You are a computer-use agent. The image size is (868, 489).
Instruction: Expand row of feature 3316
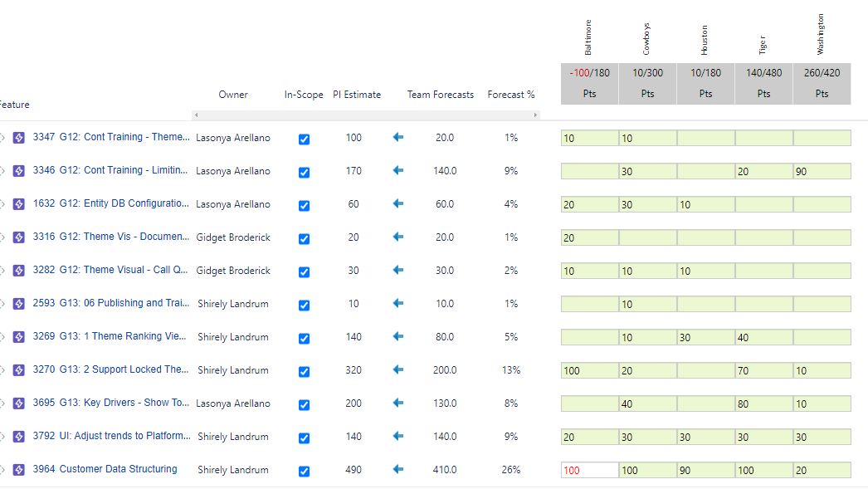pyautogui.click(x=2, y=237)
